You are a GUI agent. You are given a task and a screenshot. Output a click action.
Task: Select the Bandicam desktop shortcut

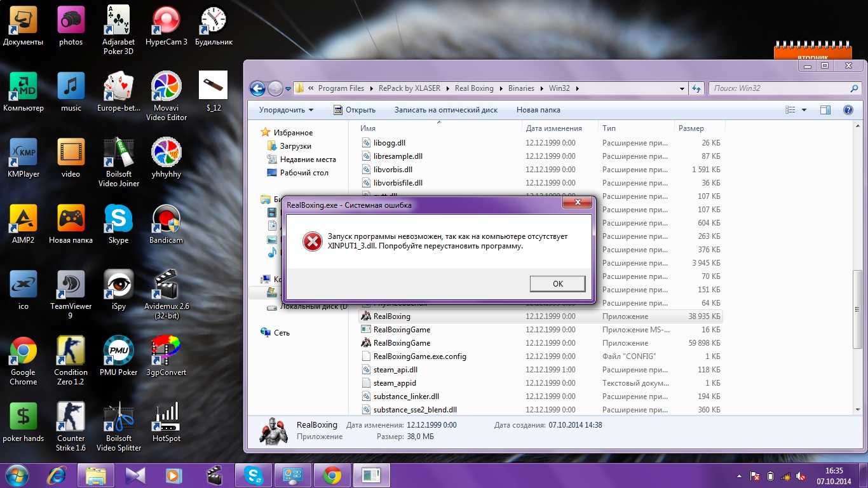pos(166,224)
